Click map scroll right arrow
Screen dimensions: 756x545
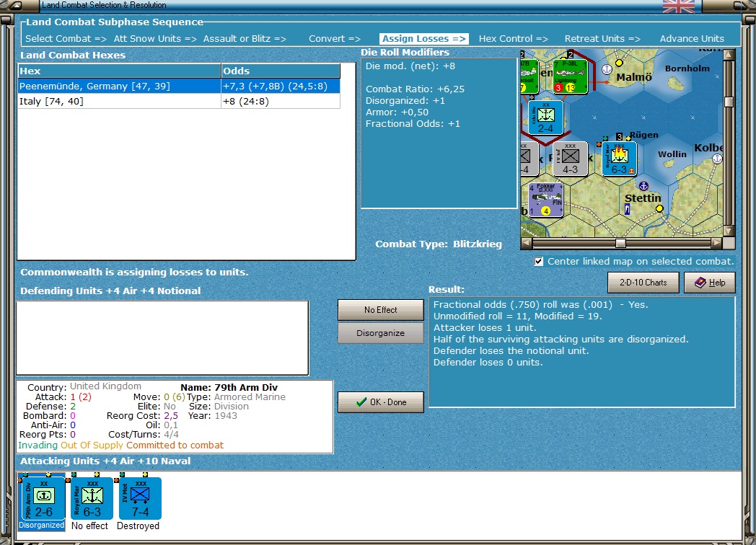pyautogui.click(x=717, y=243)
